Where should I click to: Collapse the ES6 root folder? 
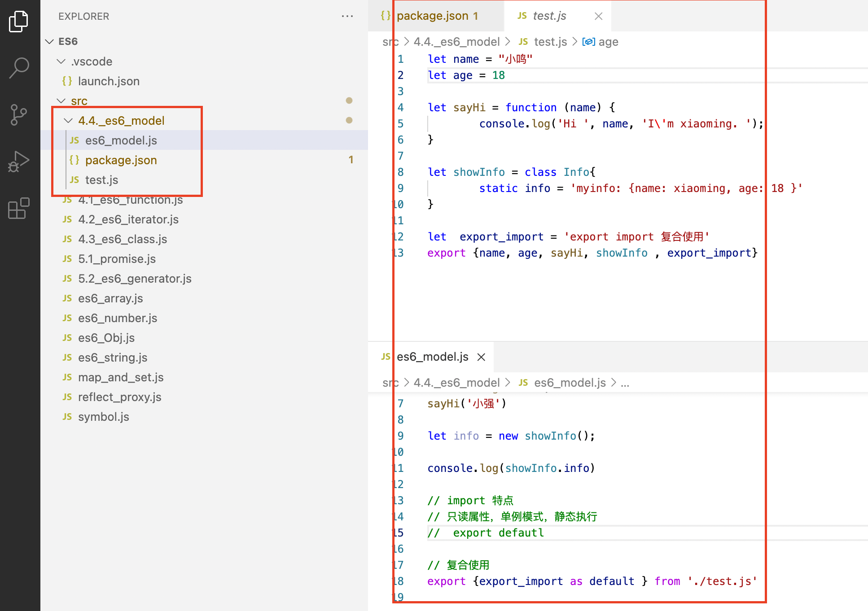50,42
